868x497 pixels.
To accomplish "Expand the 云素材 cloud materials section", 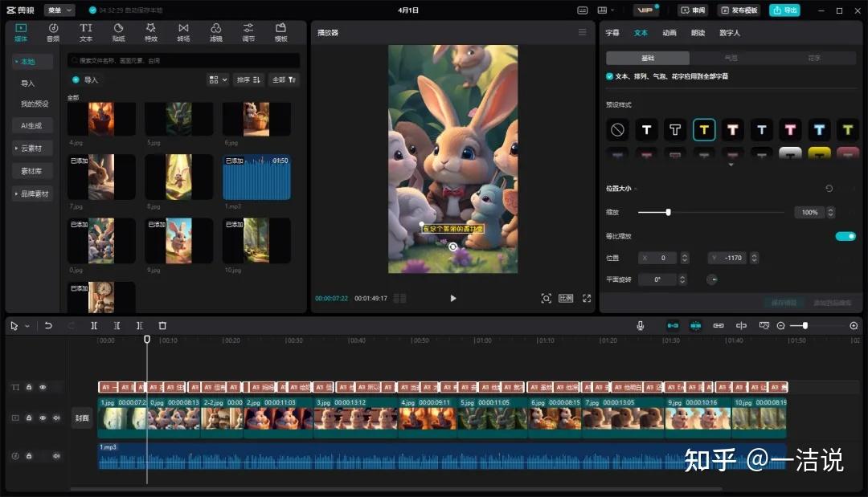I will coord(32,149).
